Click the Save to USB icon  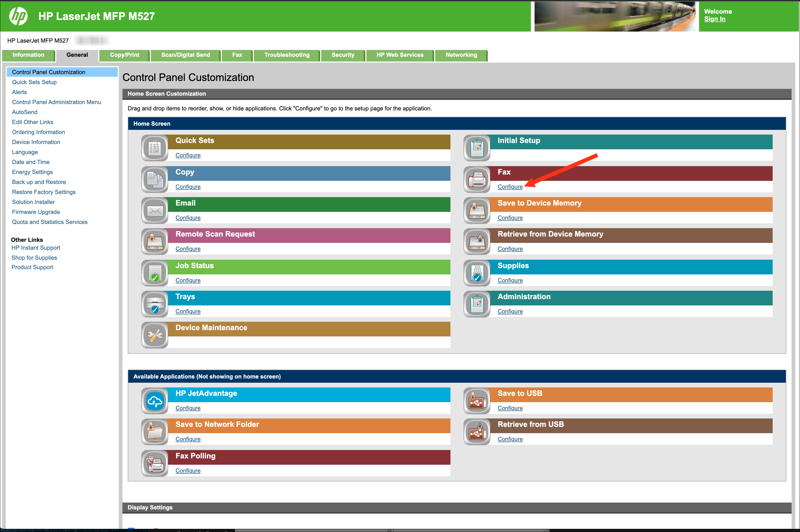click(477, 401)
